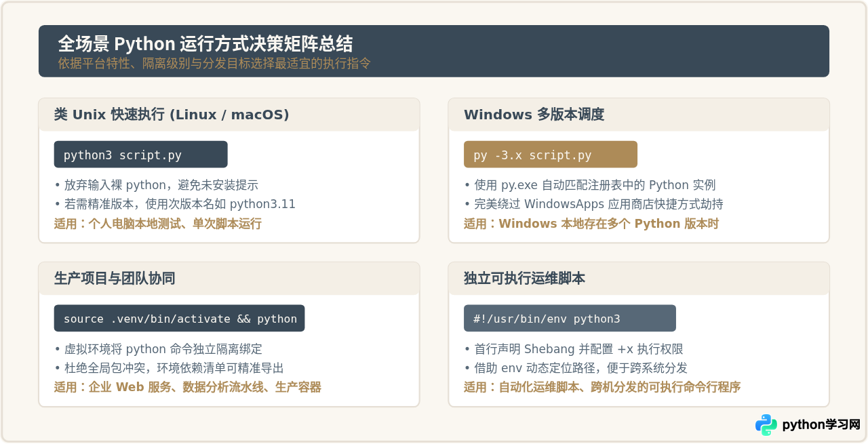Click the code block 'py -3.x script.py'
Image resolution: width=868 pixels, height=444 pixels.
pos(551,155)
